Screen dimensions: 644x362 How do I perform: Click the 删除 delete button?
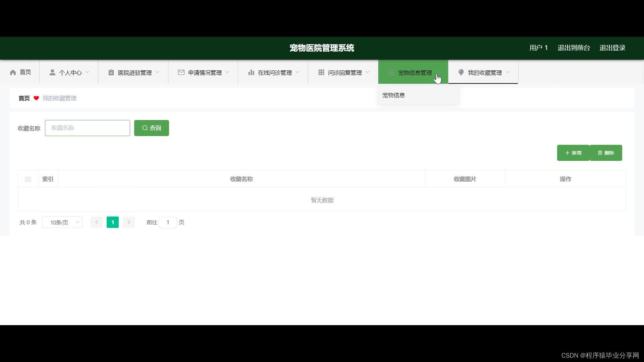(x=606, y=153)
